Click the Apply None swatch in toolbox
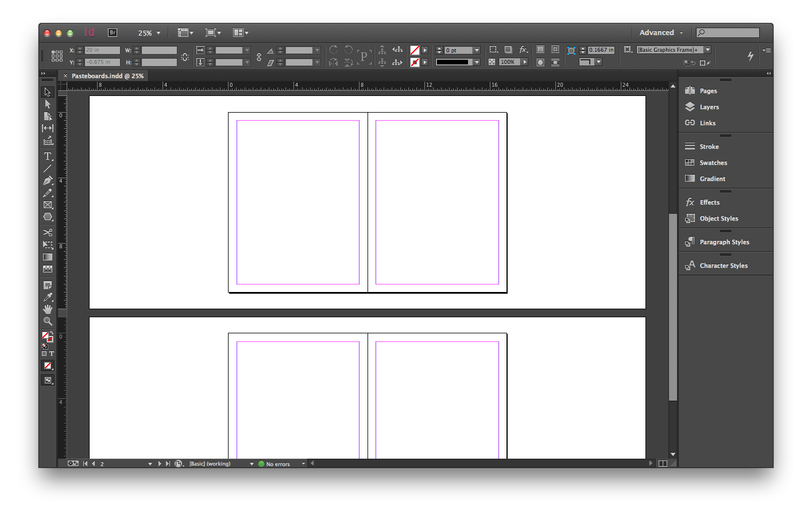 [48, 366]
